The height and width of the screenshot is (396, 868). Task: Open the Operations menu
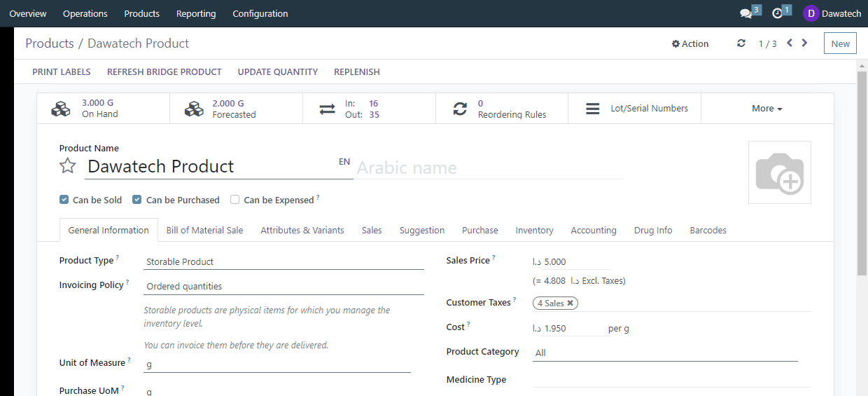[x=85, y=13]
